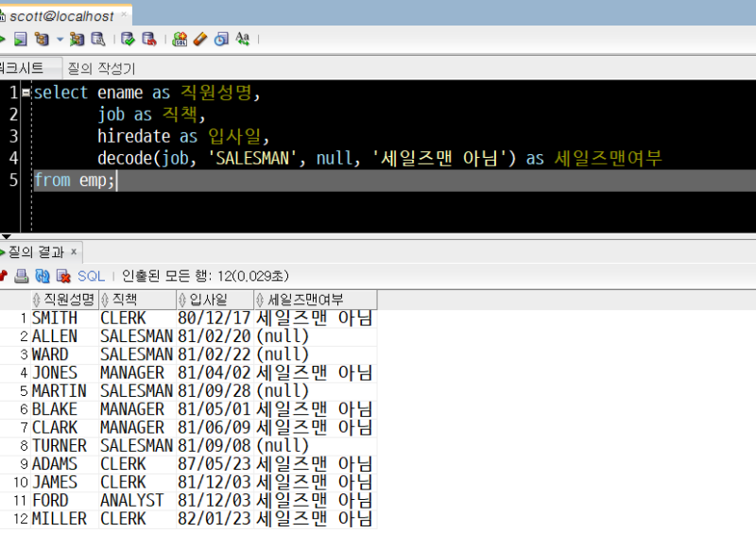Run the SQL statement

[x=5, y=39]
